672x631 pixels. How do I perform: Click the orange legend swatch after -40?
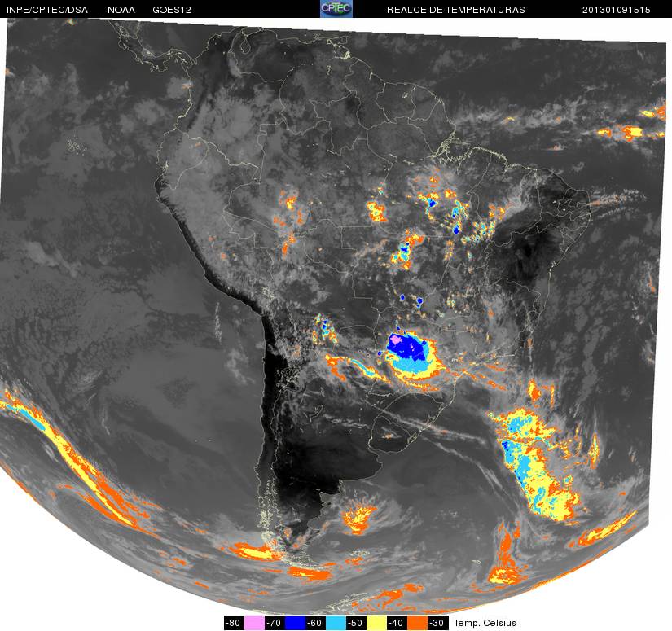[x=417, y=623]
